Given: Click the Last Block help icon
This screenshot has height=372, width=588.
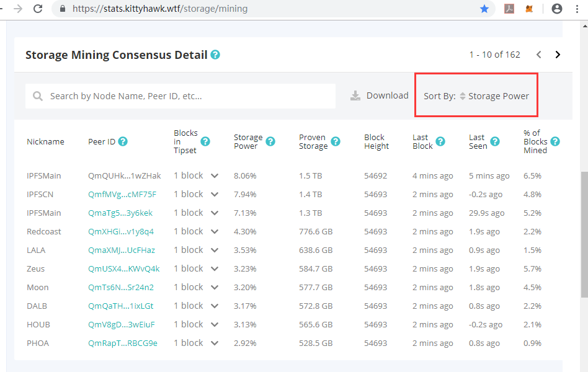Looking at the screenshot, I should (440, 141).
